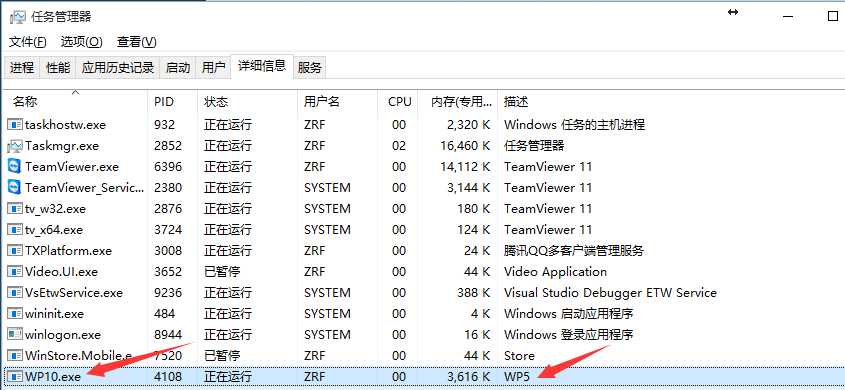845x390 pixels.
Task: Sort by the CPU column header
Action: [x=397, y=101]
